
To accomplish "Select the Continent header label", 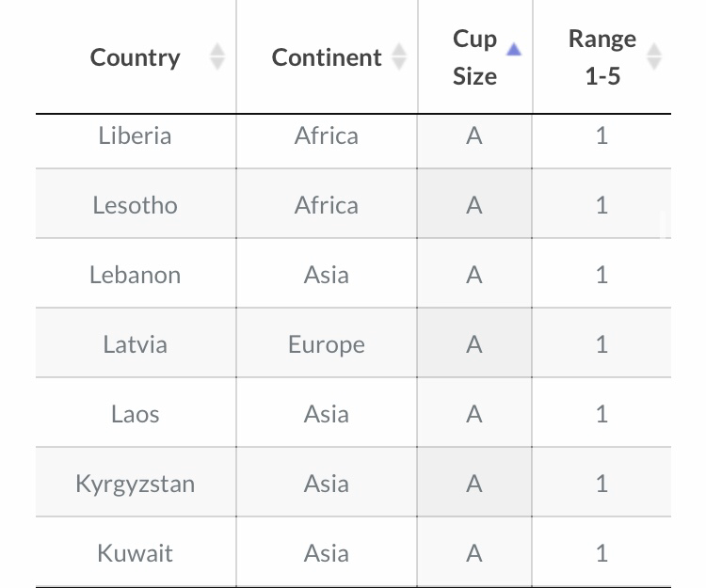I will pos(327,57).
